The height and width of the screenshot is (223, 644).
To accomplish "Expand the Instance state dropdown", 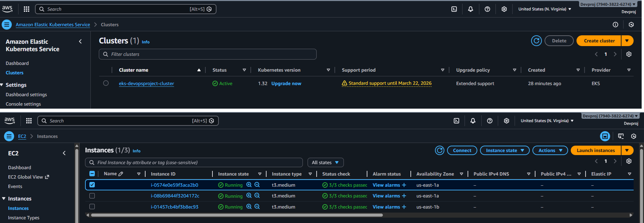I will pos(505,150).
